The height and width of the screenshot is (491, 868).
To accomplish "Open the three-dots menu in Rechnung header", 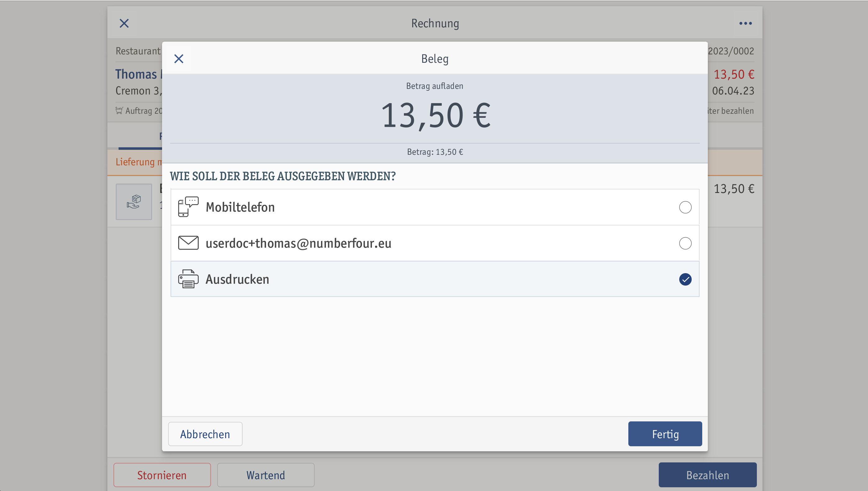I will (x=745, y=23).
